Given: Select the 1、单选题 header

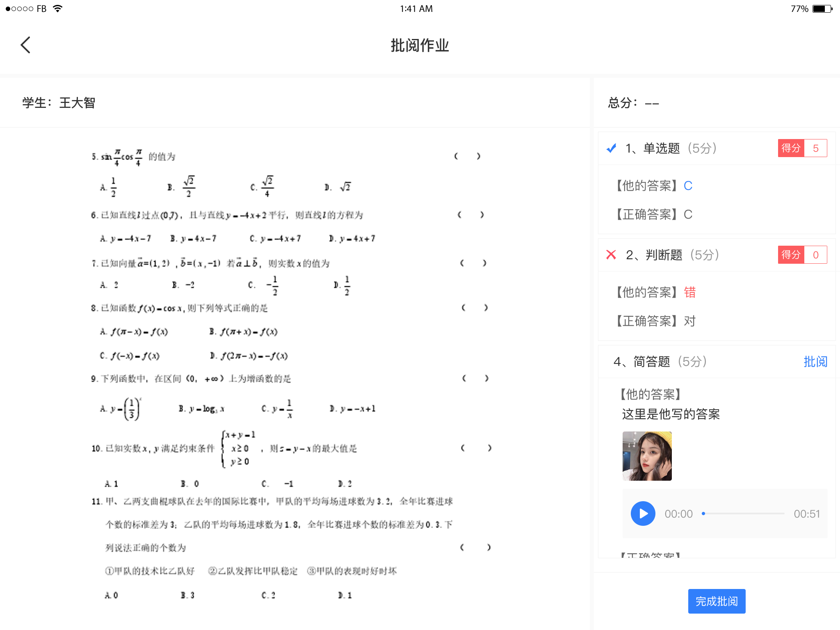Looking at the screenshot, I should (x=671, y=148).
